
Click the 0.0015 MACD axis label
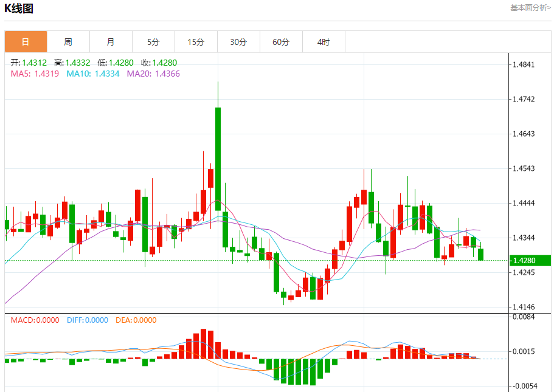point(524,351)
